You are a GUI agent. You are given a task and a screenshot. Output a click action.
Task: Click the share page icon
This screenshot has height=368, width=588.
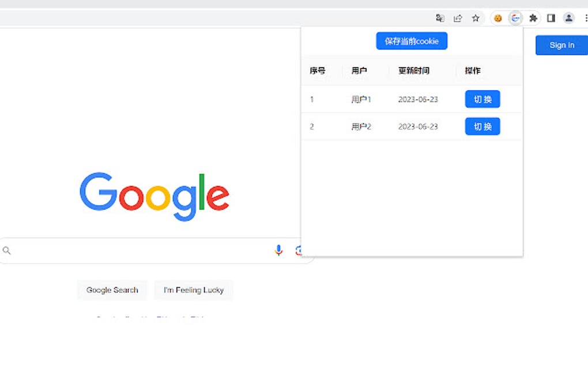(x=458, y=18)
